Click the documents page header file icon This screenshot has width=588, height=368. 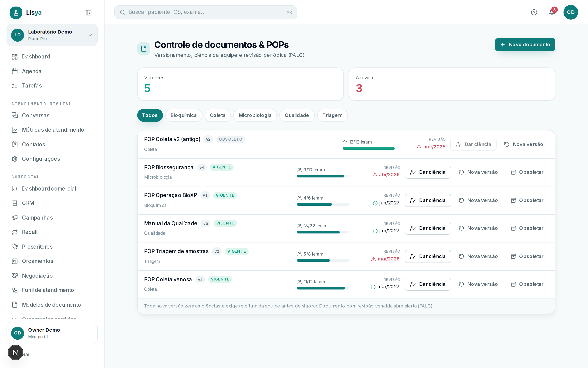[144, 49]
